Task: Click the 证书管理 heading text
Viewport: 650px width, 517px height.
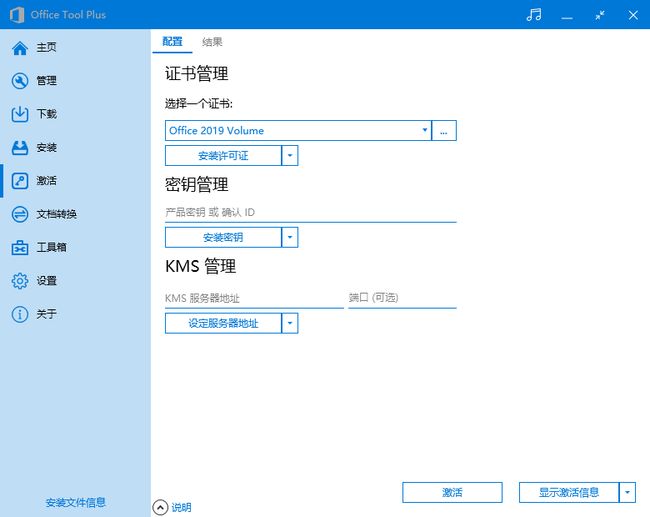Action: pyautogui.click(x=196, y=74)
